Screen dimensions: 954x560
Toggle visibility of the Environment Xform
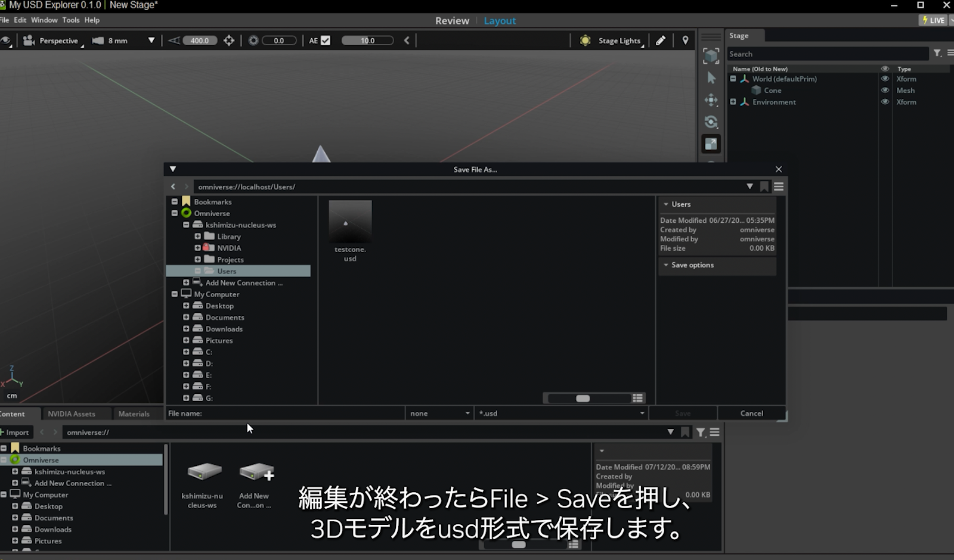[885, 102]
